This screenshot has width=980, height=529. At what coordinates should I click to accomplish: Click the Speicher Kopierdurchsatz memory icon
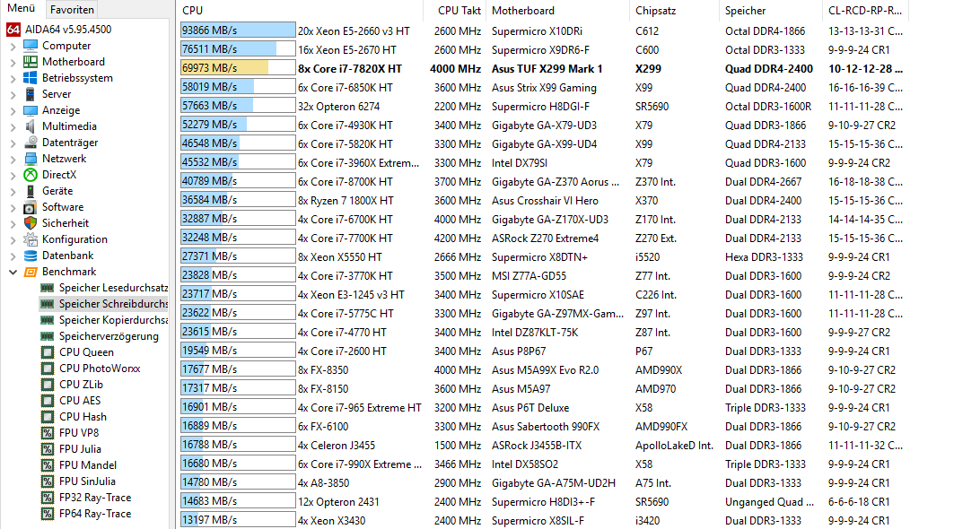(x=47, y=320)
